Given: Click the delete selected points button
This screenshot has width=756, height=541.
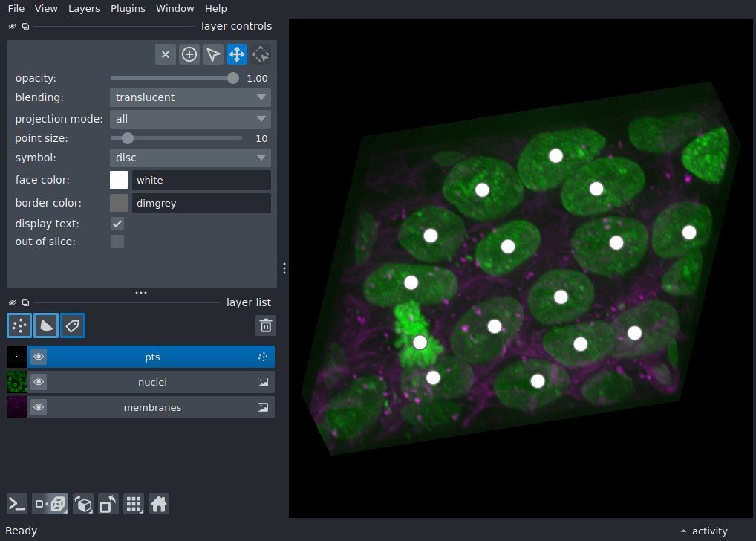Looking at the screenshot, I should point(166,54).
